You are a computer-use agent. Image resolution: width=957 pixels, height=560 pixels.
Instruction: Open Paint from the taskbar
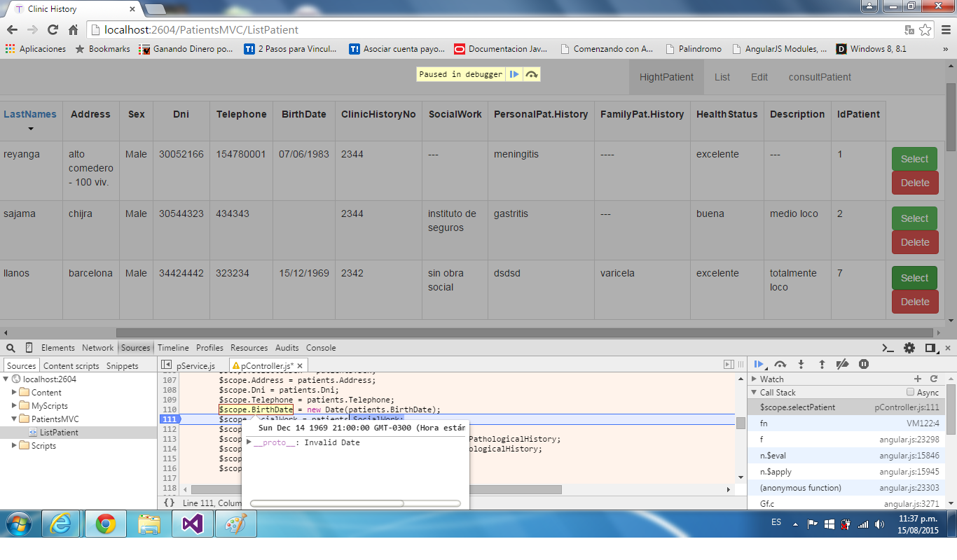point(235,524)
